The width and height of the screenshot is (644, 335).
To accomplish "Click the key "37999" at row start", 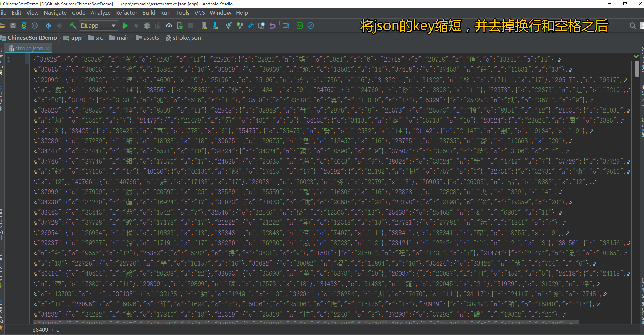I will click(50, 192).
